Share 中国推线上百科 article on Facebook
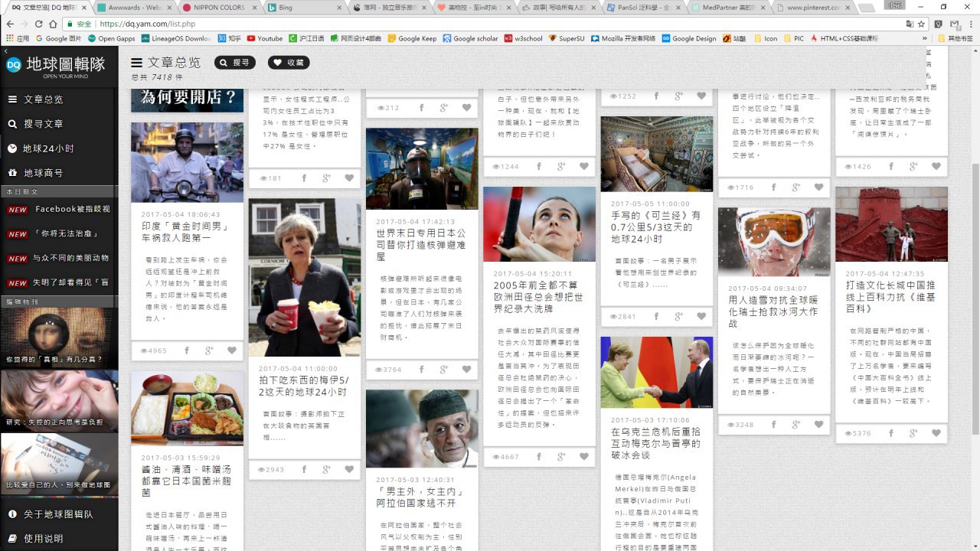This screenshot has width=980, height=551. coord(890,433)
